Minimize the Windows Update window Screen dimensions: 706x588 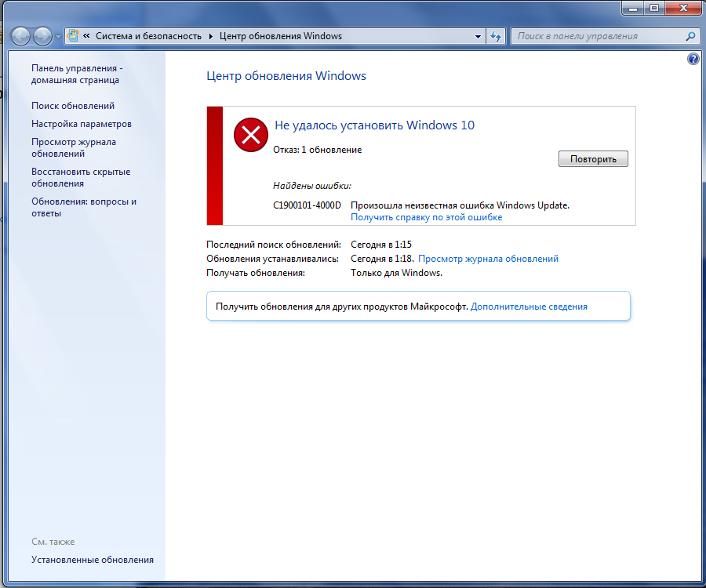(632, 8)
